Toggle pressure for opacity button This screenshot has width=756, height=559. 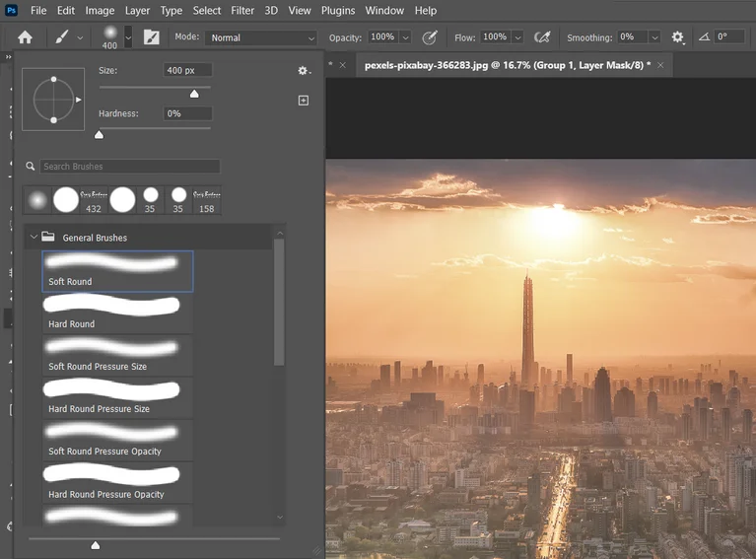pyautogui.click(x=429, y=37)
